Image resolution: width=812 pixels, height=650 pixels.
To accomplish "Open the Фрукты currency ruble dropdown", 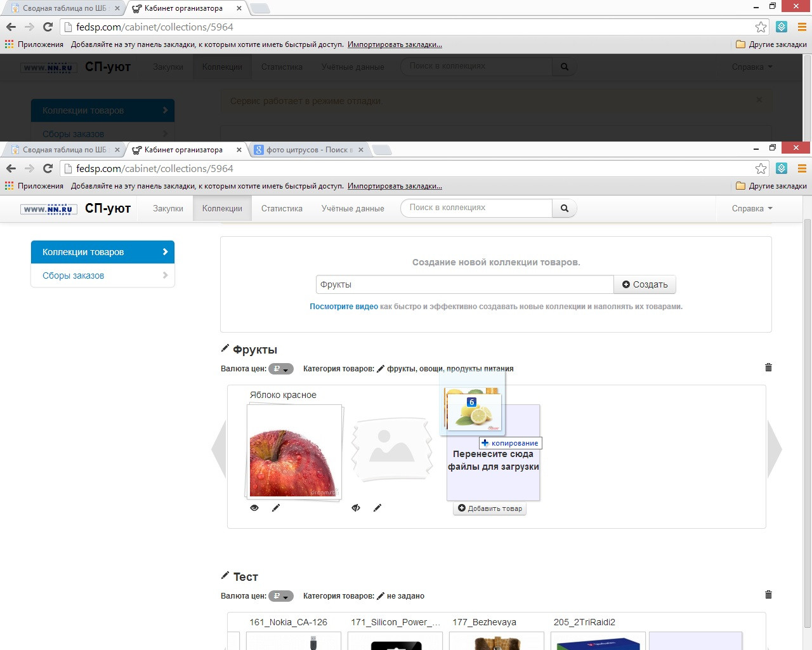I will [x=280, y=369].
